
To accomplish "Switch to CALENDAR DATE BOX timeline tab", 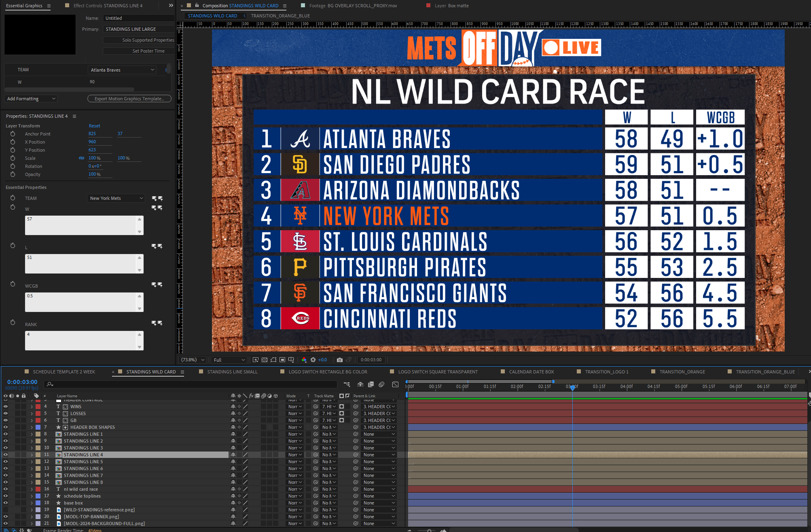I will coord(531,372).
